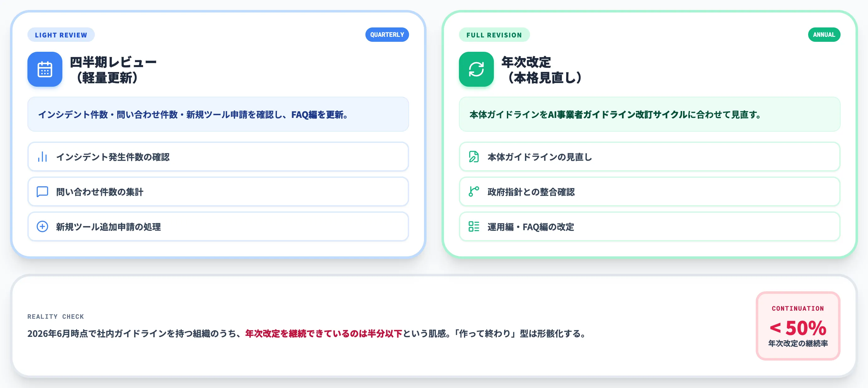Select the 政府指針との整合確認 row
The width and height of the screenshot is (868, 388).
[649, 192]
